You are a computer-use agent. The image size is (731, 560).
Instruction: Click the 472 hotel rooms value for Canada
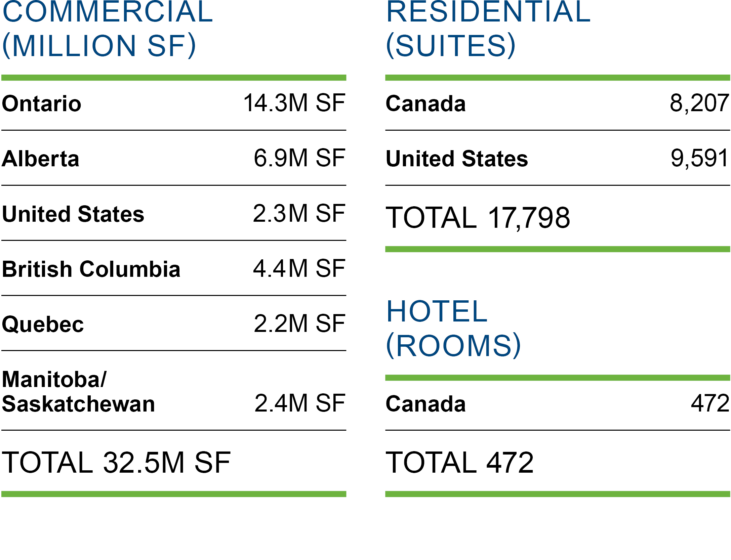710,403
